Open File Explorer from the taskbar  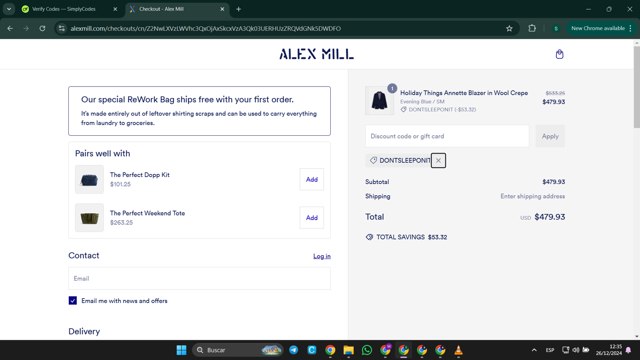348,350
